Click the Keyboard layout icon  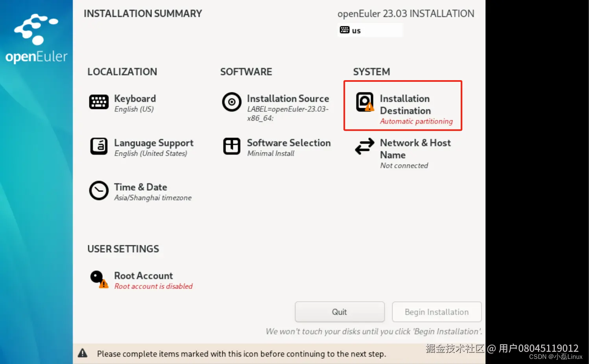tap(99, 102)
